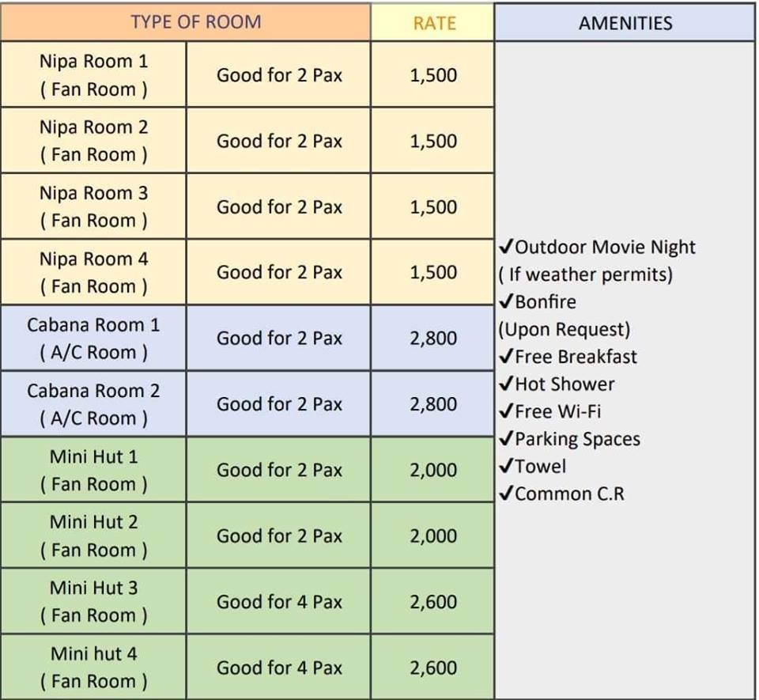
Task: Click the 1,500 rate for Nipa Room 2
Action: tap(433, 141)
